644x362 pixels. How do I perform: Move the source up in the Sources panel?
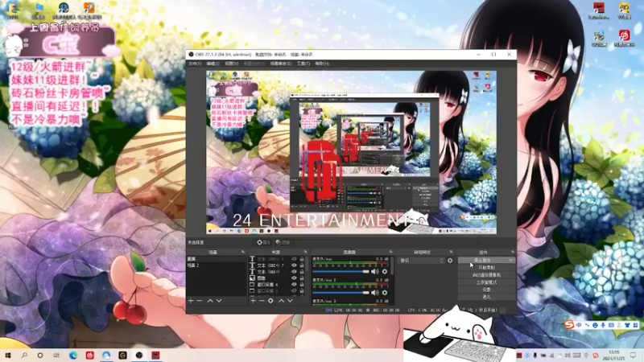281,301
